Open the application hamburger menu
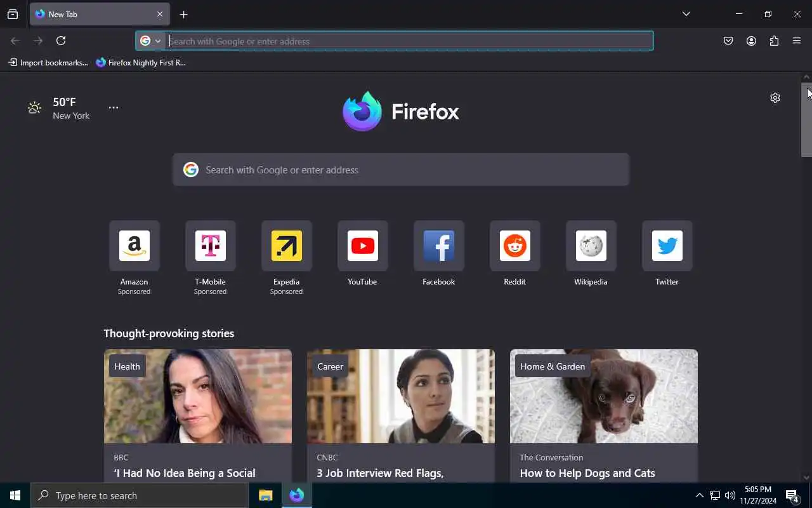Image resolution: width=812 pixels, height=508 pixels. coord(797,41)
